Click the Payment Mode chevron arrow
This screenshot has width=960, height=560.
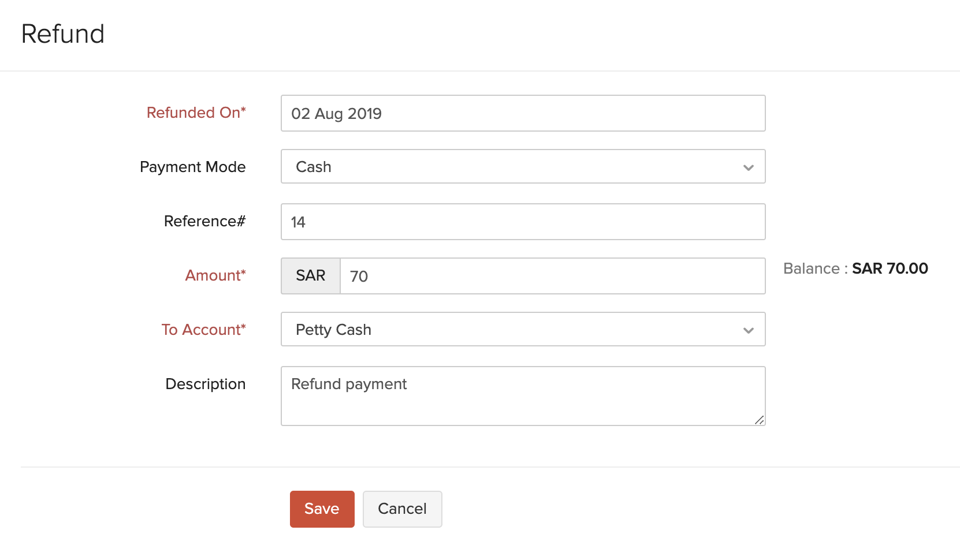click(x=749, y=167)
